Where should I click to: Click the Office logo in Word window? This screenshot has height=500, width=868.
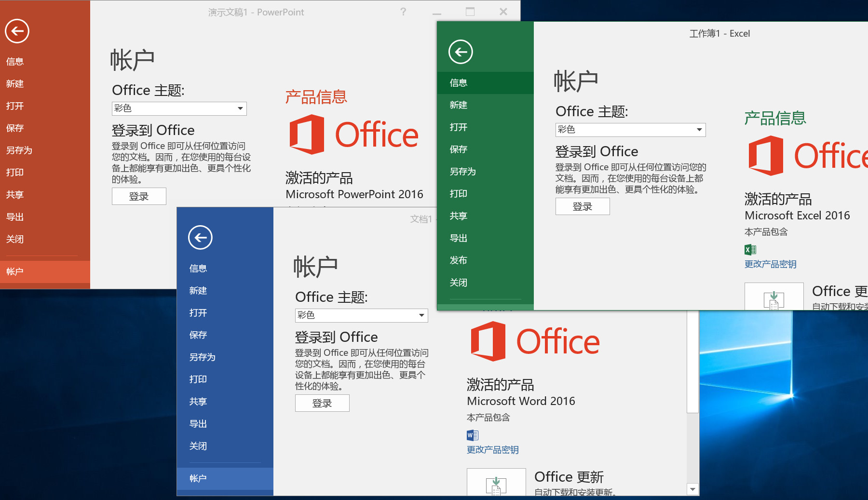[535, 341]
